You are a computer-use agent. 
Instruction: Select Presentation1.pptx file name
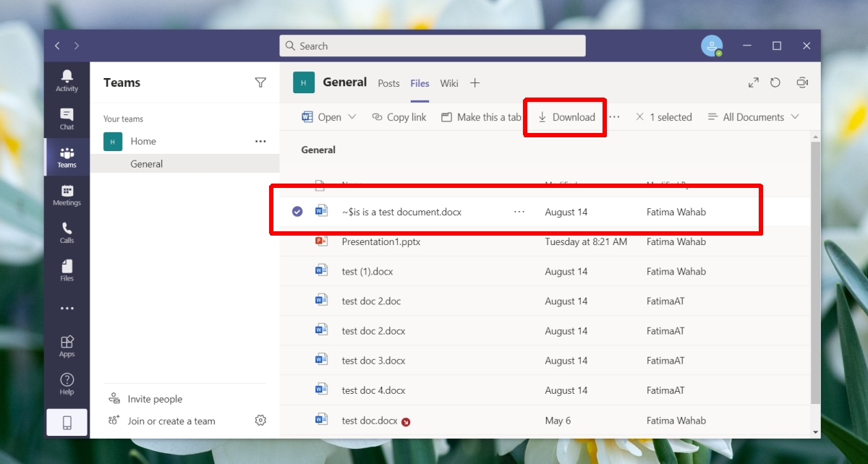tap(381, 241)
